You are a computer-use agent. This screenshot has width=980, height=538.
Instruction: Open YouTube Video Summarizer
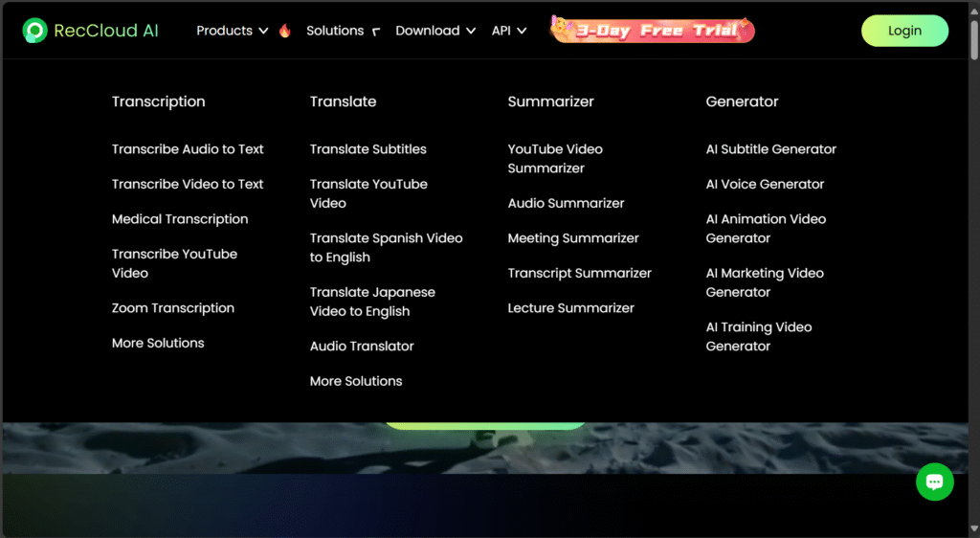point(555,159)
